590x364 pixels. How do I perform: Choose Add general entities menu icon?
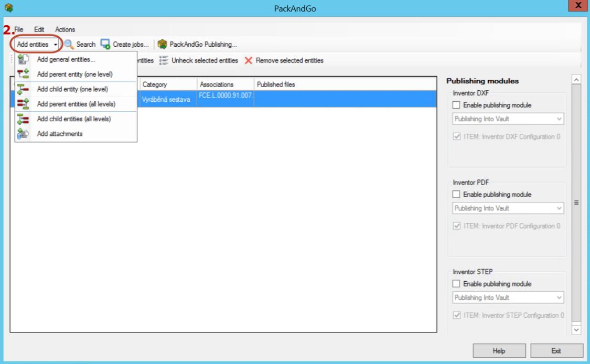point(23,59)
